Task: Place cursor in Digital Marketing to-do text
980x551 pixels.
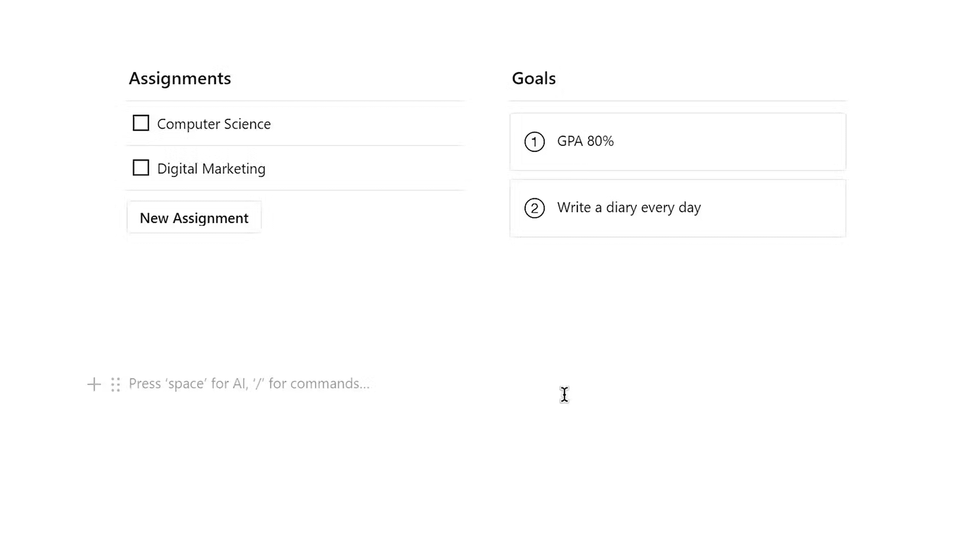Action: coord(211,169)
